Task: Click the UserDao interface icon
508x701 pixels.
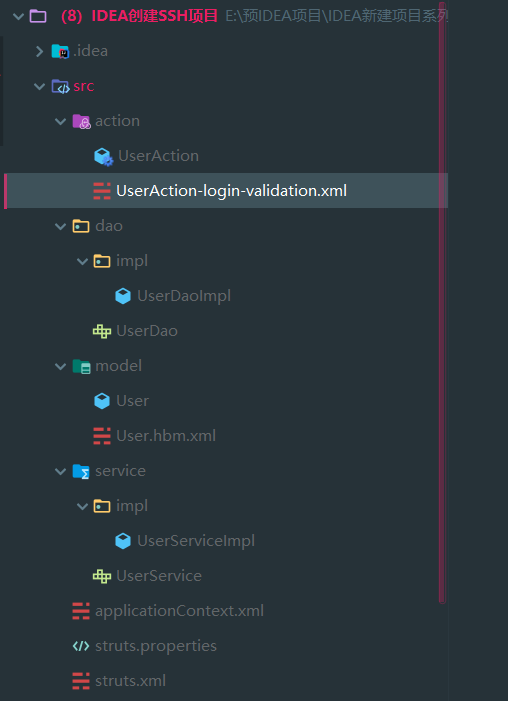Action: [102, 331]
